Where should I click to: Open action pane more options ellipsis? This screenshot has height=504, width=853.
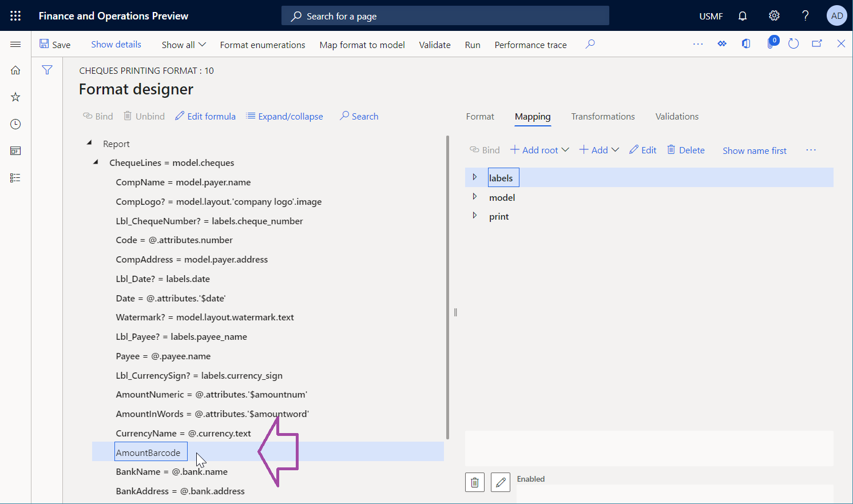(x=698, y=44)
